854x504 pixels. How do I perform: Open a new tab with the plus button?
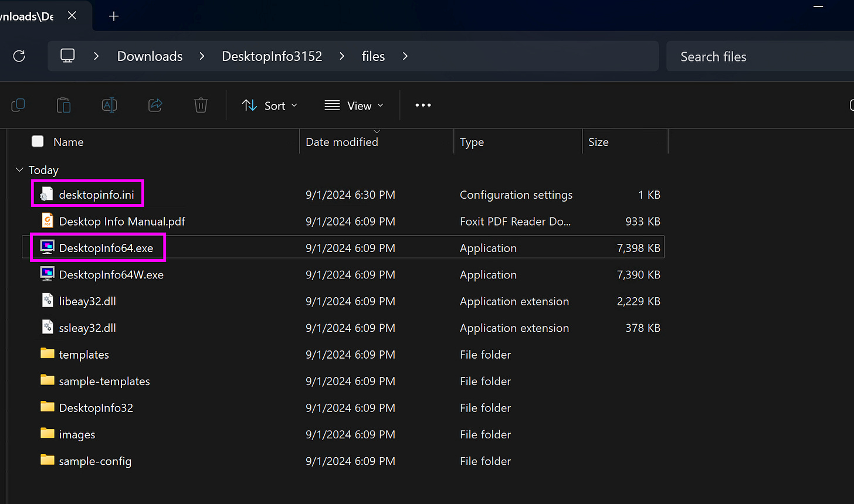click(x=113, y=15)
